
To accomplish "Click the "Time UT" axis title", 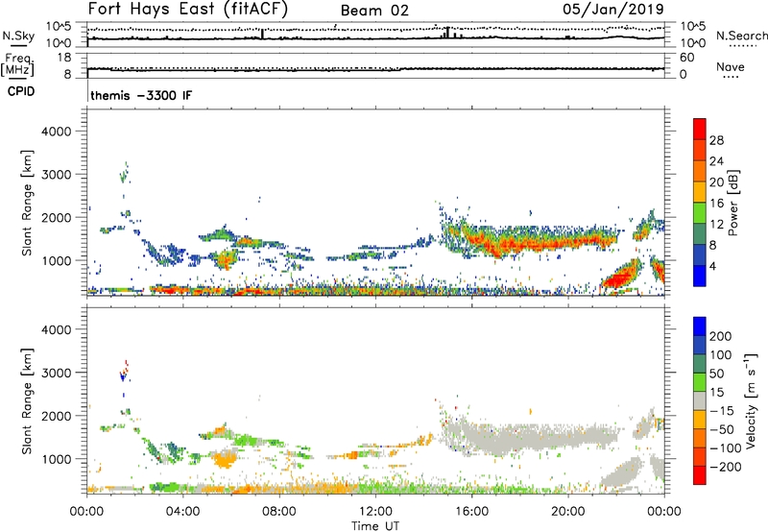I will pyautogui.click(x=375, y=525).
